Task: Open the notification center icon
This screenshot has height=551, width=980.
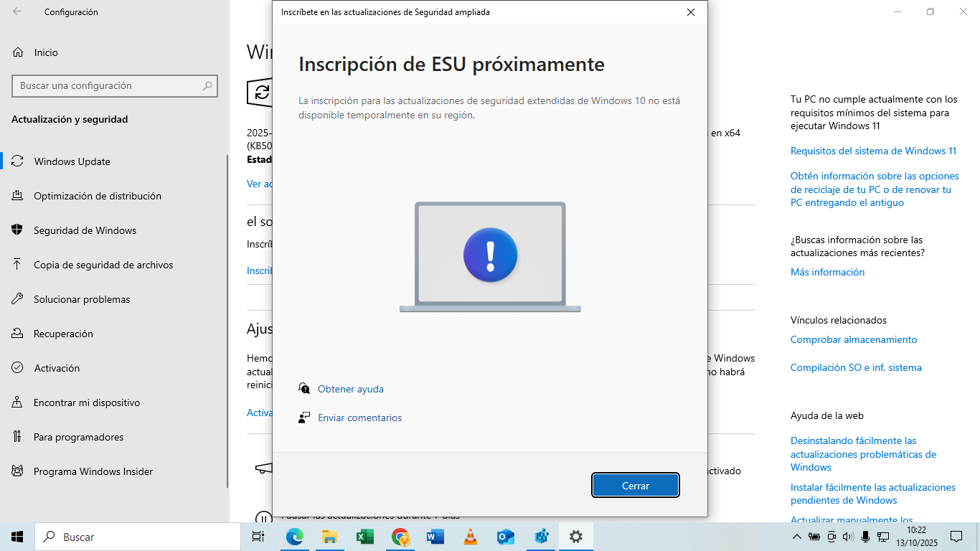Action: (956, 537)
